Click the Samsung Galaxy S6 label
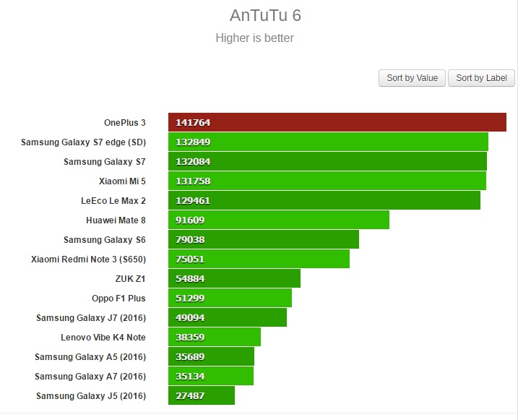Image resolution: width=518 pixels, height=420 pixels. pos(104,239)
